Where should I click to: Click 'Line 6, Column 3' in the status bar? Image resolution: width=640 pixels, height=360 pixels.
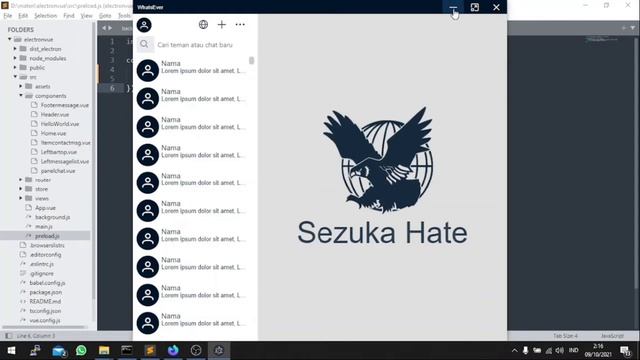(36, 336)
